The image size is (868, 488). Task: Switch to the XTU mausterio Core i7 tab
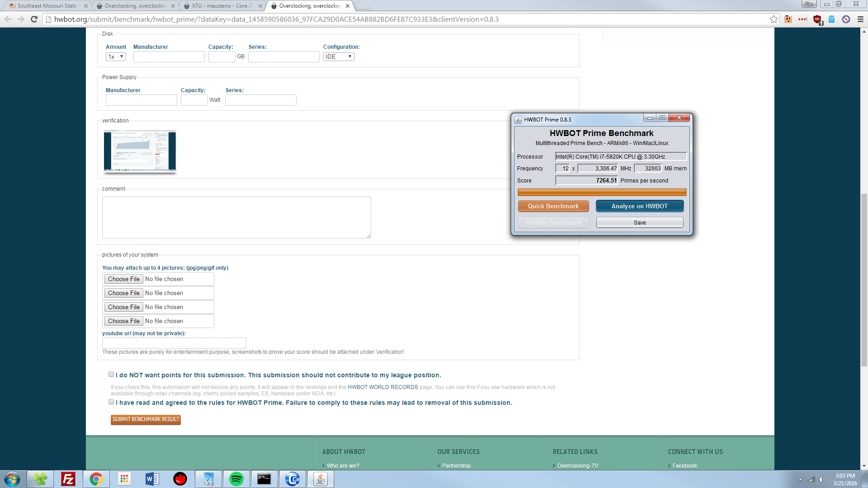point(222,6)
